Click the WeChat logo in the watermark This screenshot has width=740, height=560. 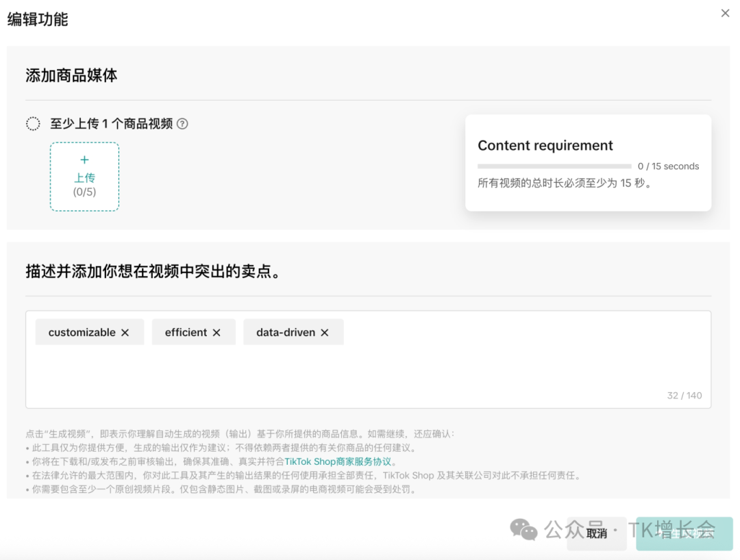pos(523,529)
